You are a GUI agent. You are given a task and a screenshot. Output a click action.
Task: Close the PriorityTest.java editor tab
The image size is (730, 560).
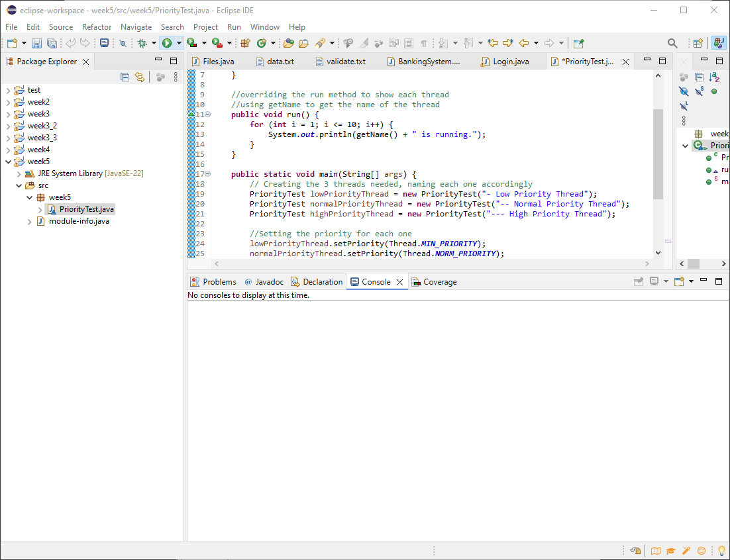pyautogui.click(x=624, y=62)
